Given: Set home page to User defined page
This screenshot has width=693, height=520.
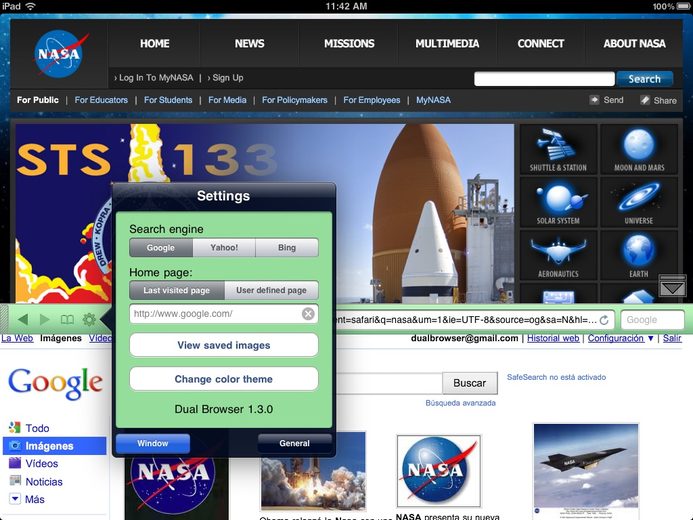Looking at the screenshot, I should coord(271,290).
